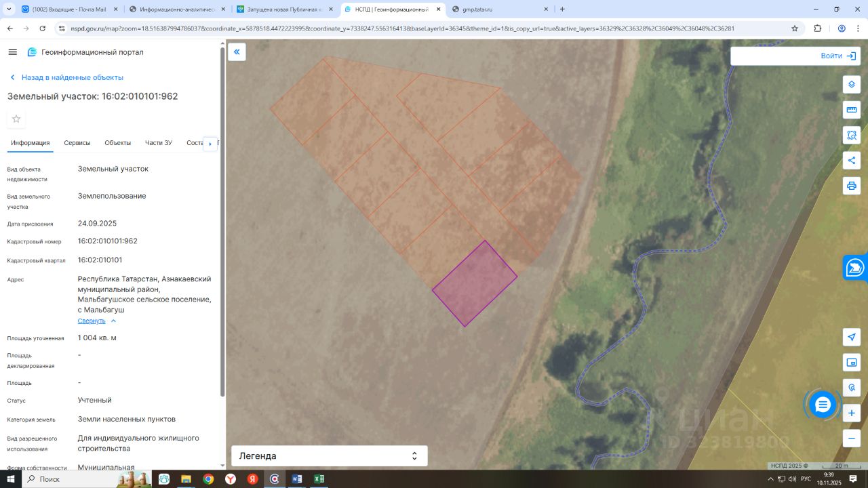Switch to the Почта Mail browser tab
This screenshot has height=488, width=868.
click(71, 9)
